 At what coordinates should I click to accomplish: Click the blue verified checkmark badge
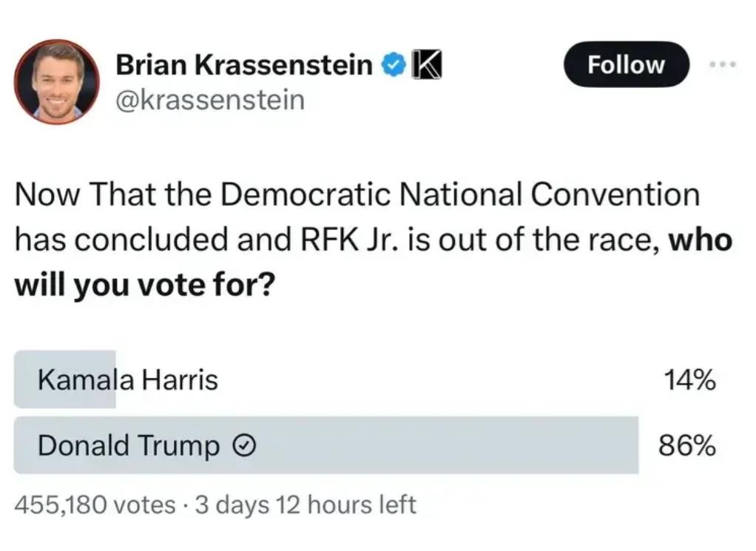tap(394, 66)
